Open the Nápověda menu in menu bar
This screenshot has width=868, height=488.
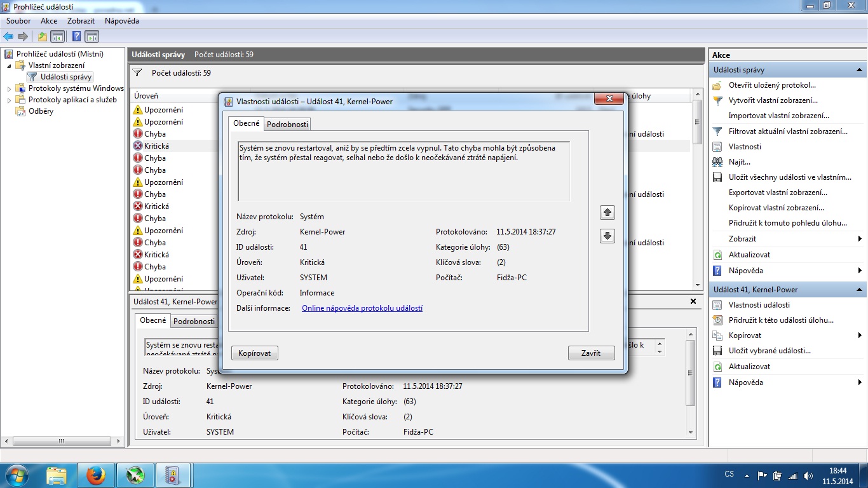pyautogui.click(x=122, y=21)
